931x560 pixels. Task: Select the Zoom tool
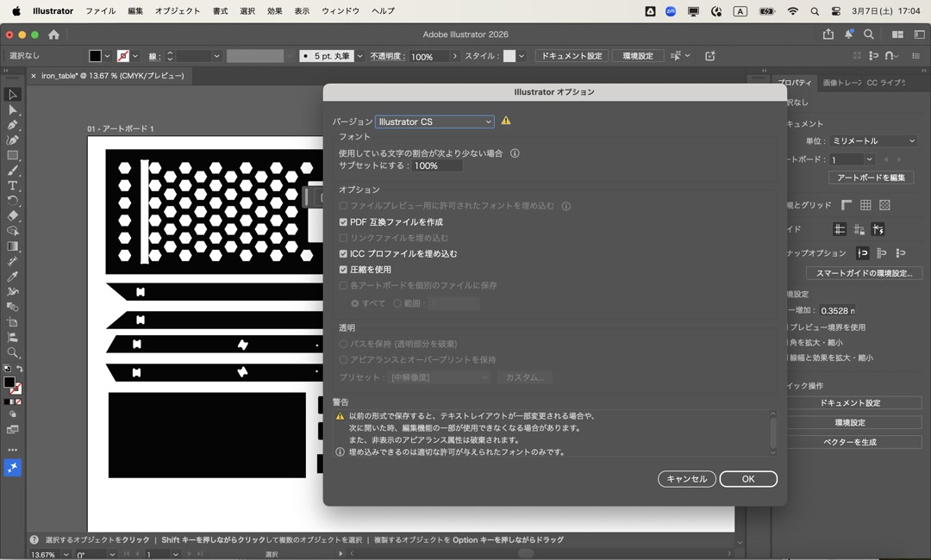[12, 353]
